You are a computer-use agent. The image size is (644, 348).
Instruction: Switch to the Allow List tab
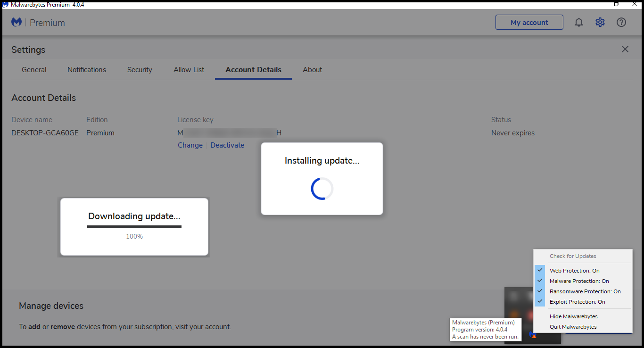(189, 70)
